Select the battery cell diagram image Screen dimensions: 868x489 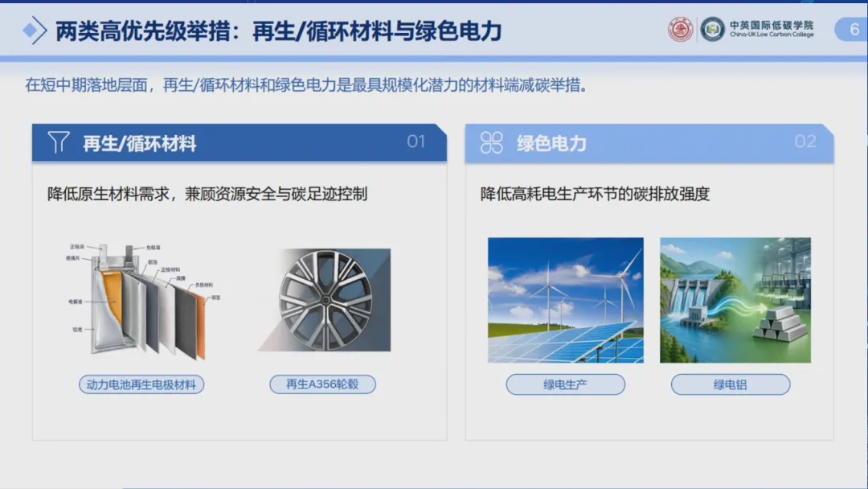pyautogui.click(x=145, y=302)
